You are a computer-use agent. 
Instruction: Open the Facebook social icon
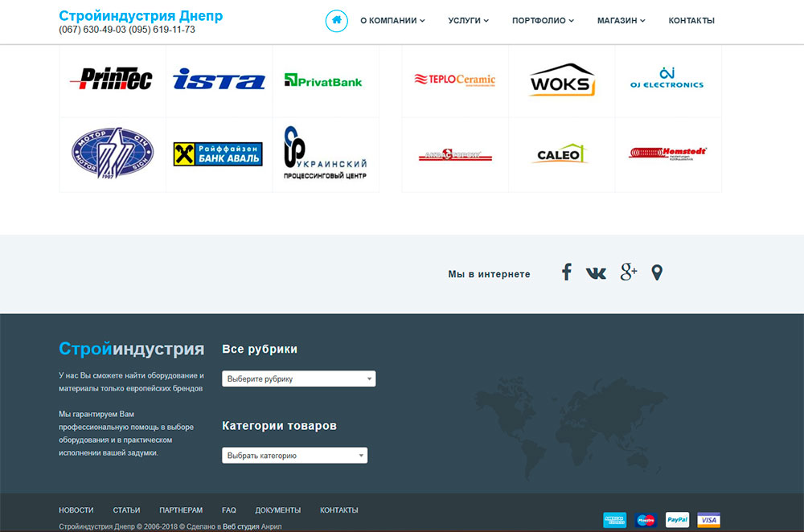[x=566, y=272]
